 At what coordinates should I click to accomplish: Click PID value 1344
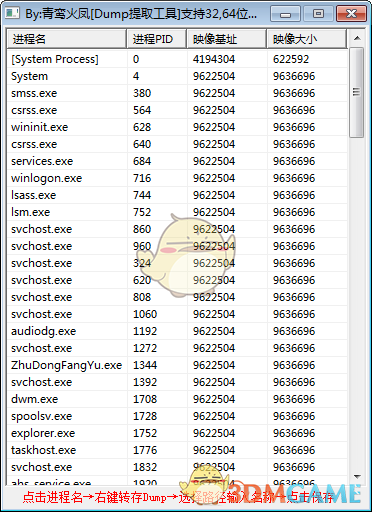(145, 365)
